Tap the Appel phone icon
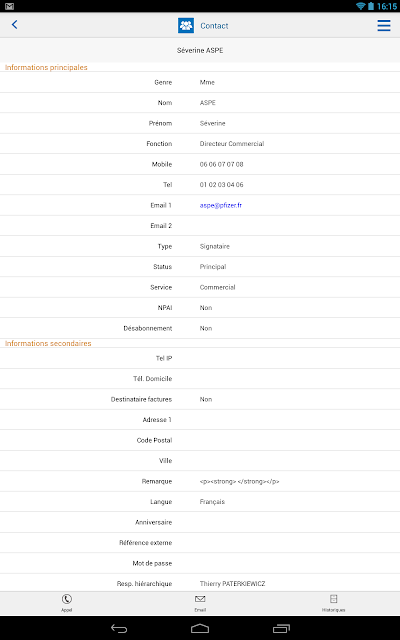The width and height of the screenshot is (400, 640). [x=67, y=599]
